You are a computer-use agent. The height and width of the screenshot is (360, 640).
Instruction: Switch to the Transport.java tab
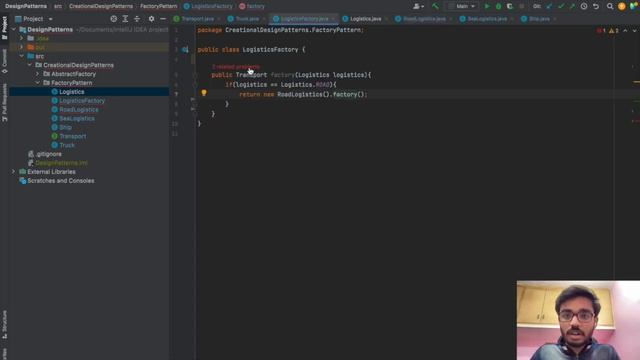(198, 19)
